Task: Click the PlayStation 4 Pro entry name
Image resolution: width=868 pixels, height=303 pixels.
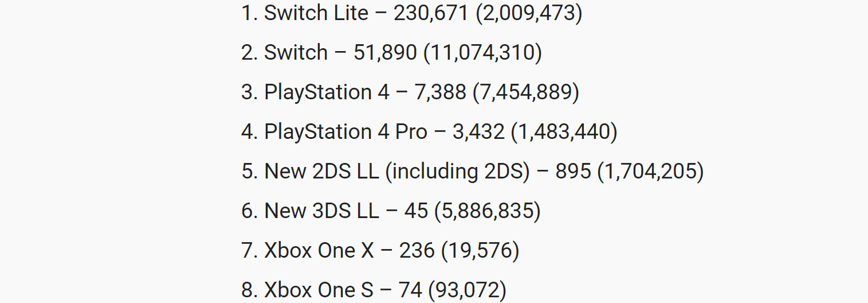Action: pyautogui.click(x=345, y=131)
